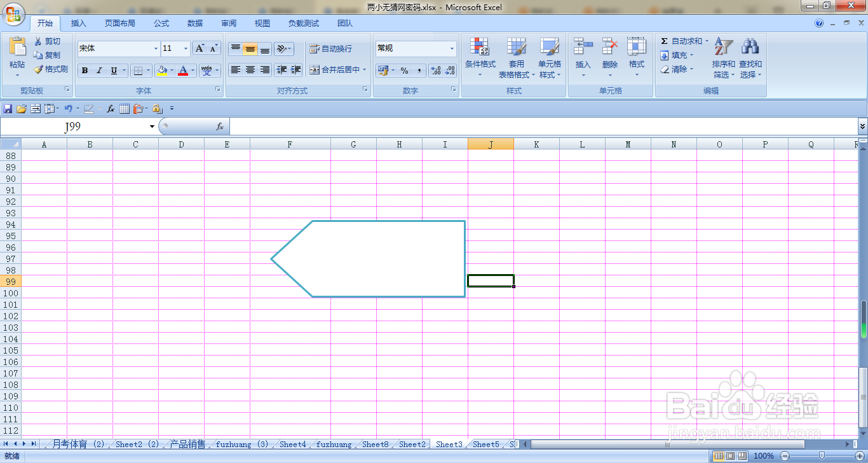Image resolution: width=868 pixels, height=463 pixels.
Task: Open the Clear (清除) dropdown
Action: [677, 69]
